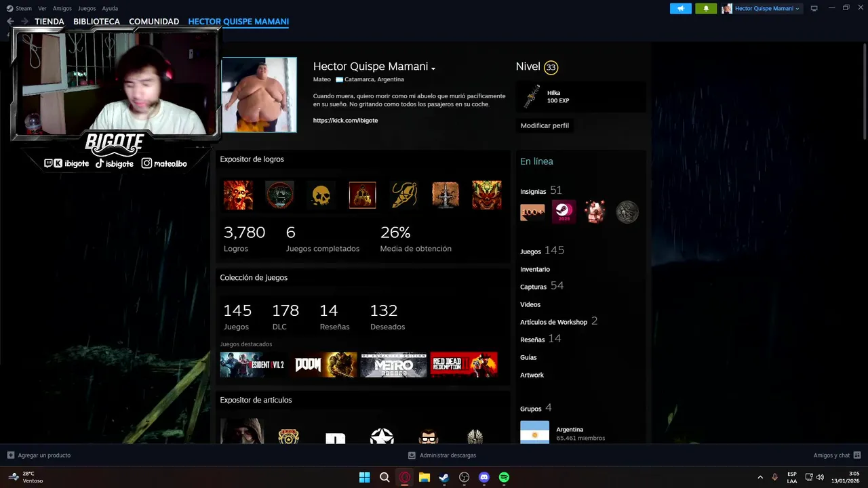Open Discord from the taskbar

(484, 477)
